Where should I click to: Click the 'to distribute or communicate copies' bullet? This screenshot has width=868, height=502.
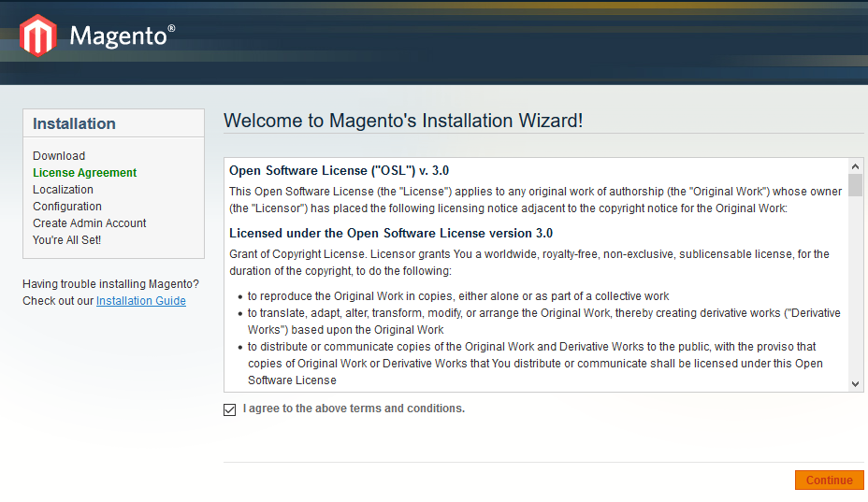[x=535, y=363]
